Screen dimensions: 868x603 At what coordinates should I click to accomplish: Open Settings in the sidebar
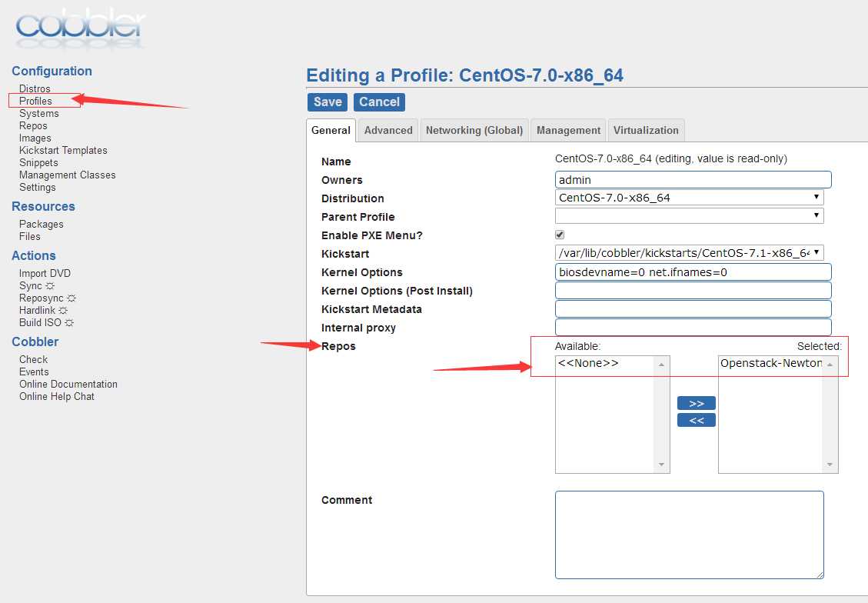click(37, 187)
